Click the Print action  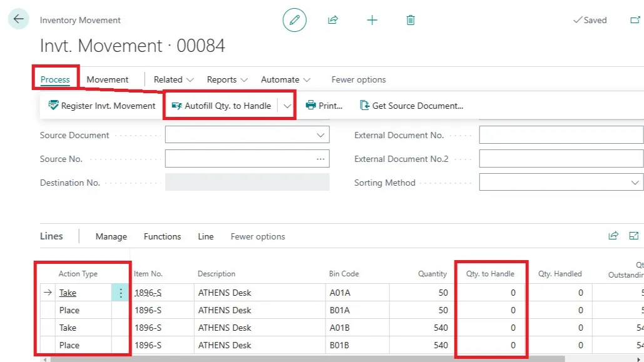(324, 106)
